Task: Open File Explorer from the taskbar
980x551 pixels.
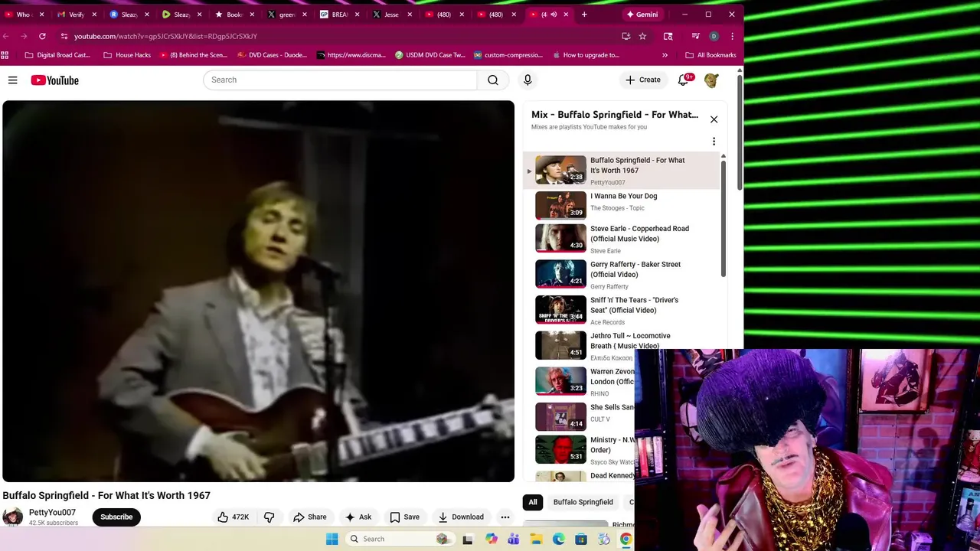Action: (x=537, y=540)
